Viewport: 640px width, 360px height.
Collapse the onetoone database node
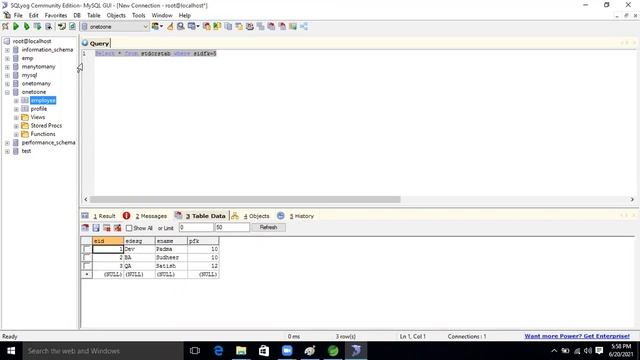click(7, 92)
